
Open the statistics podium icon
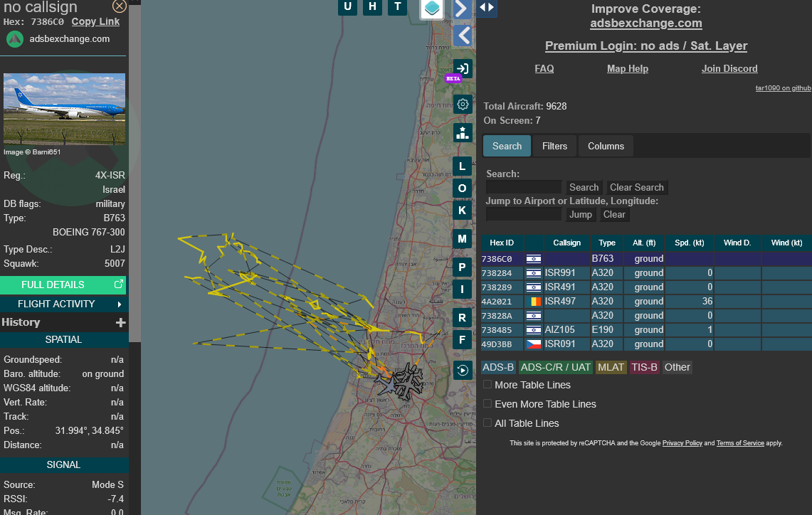463,132
